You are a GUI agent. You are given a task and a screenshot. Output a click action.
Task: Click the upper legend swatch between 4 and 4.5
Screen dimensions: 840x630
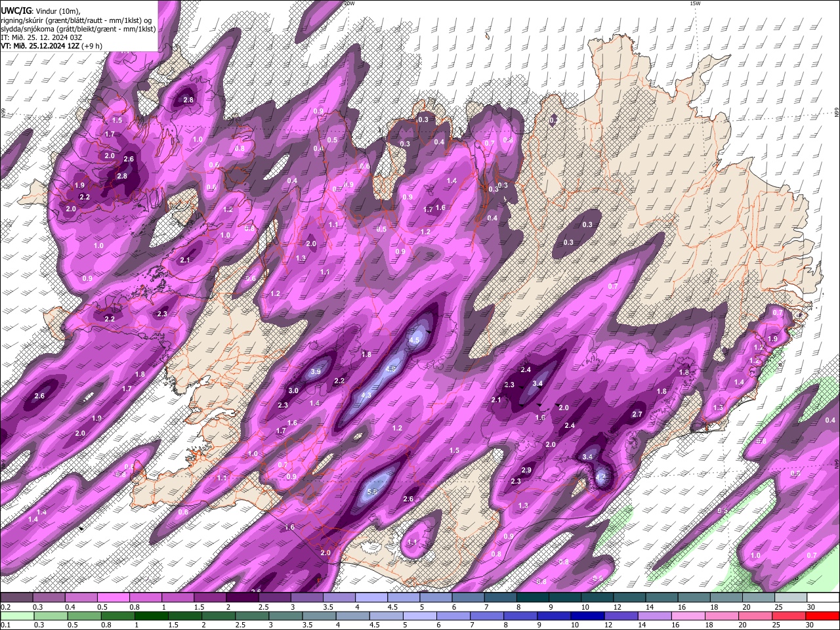pos(371,598)
